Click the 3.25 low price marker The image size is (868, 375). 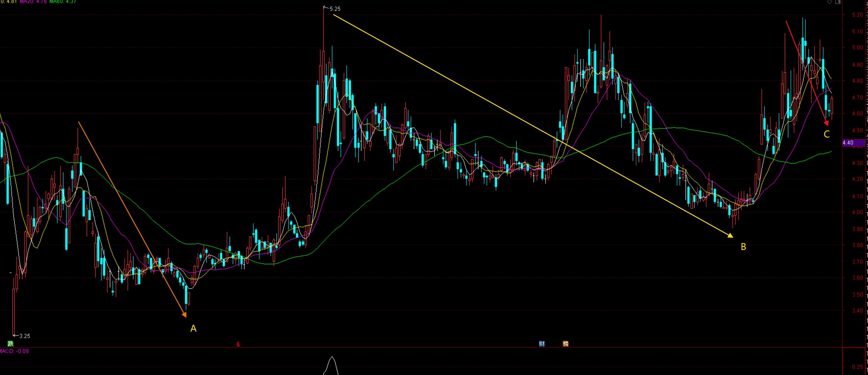(24, 336)
